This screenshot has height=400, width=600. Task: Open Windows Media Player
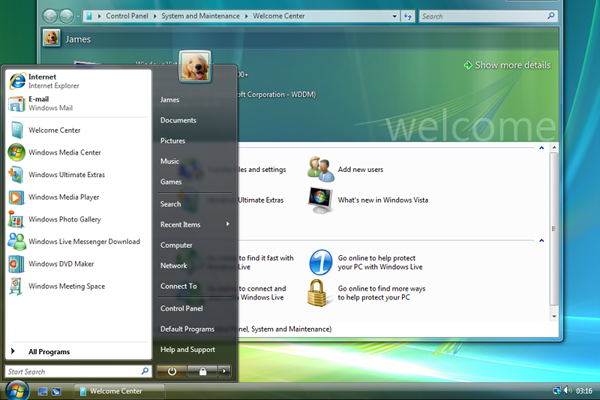(64, 197)
